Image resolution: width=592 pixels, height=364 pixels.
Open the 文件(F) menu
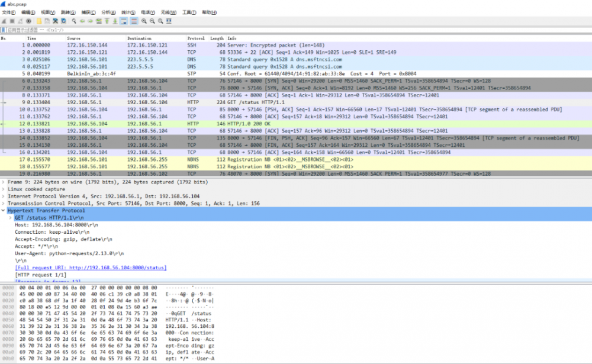[9, 12]
